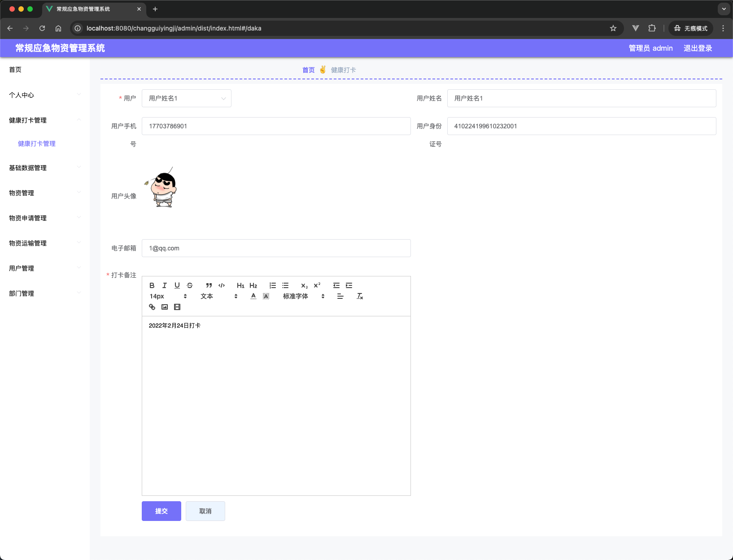Open the browser extensions menu
The image size is (733, 560).
(x=652, y=28)
